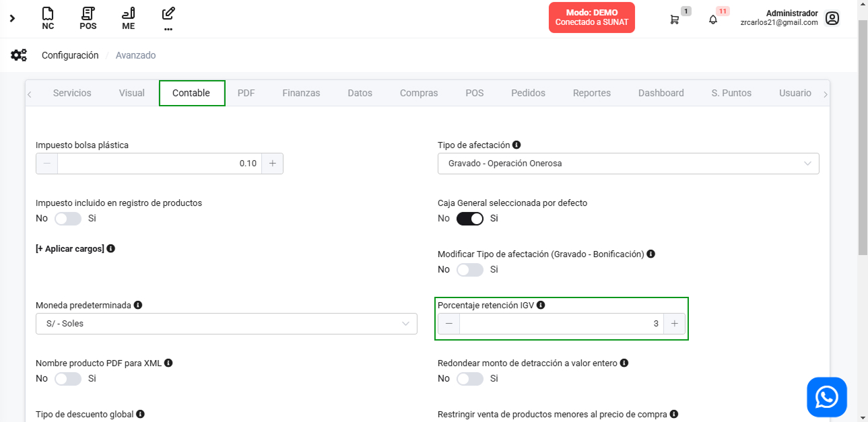Viewport: 868px width, 422px height.
Task: Click the edit shortcuts pencil icon
Action: [168, 17]
